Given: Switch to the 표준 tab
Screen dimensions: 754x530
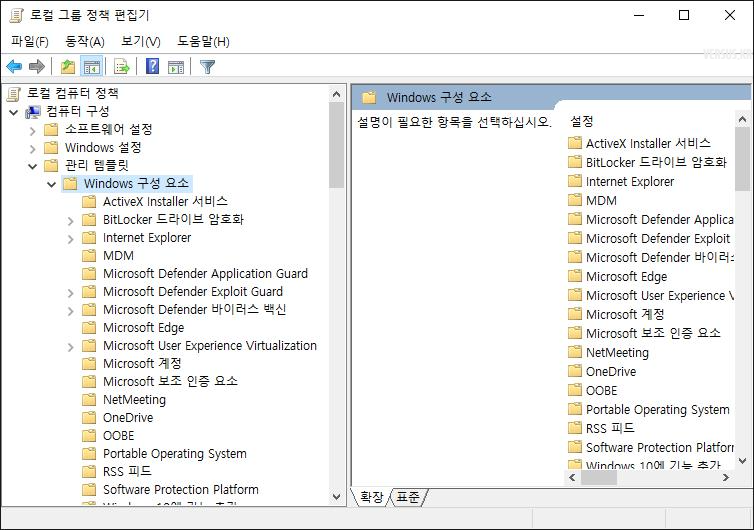Looking at the screenshot, I should 408,497.
